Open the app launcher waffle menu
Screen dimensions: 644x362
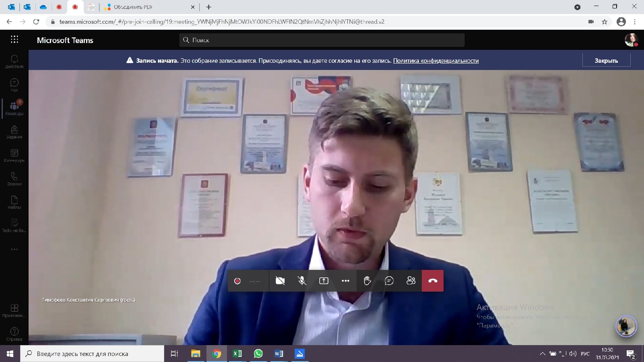14,39
